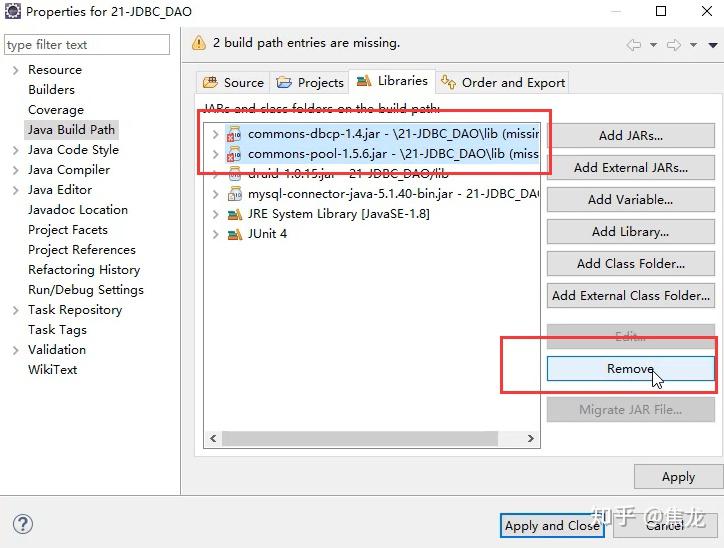
Task: Expand the Java Compiler category
Action: click(x=16, y=170)
